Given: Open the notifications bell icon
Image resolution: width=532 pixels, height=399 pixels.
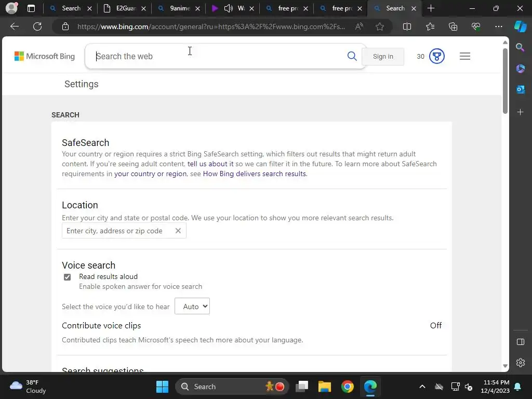Looking at the screenshot, I should [x=518, y=387].
